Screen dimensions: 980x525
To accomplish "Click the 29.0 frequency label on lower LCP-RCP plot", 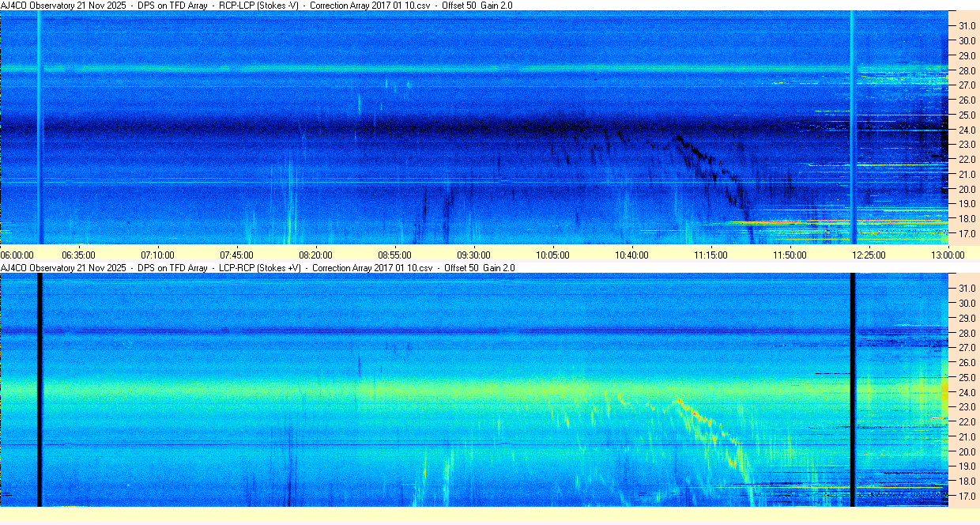I will pyautogui.click(x=967, y=318).
